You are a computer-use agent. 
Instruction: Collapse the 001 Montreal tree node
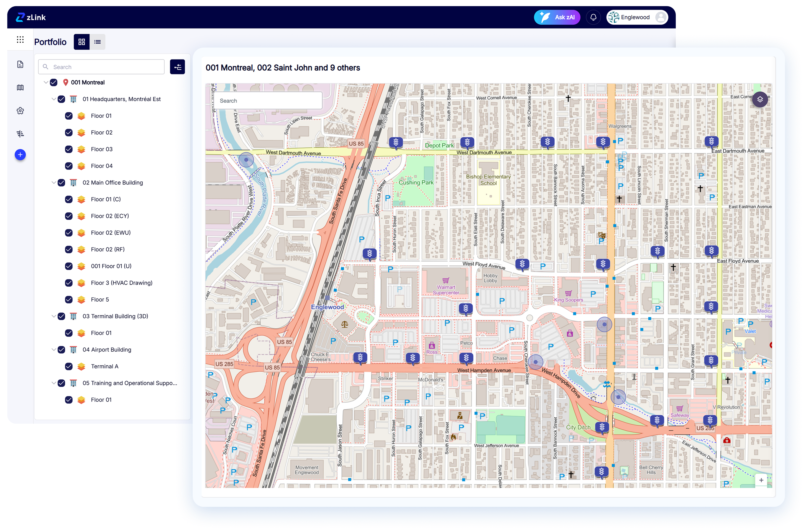46,83
